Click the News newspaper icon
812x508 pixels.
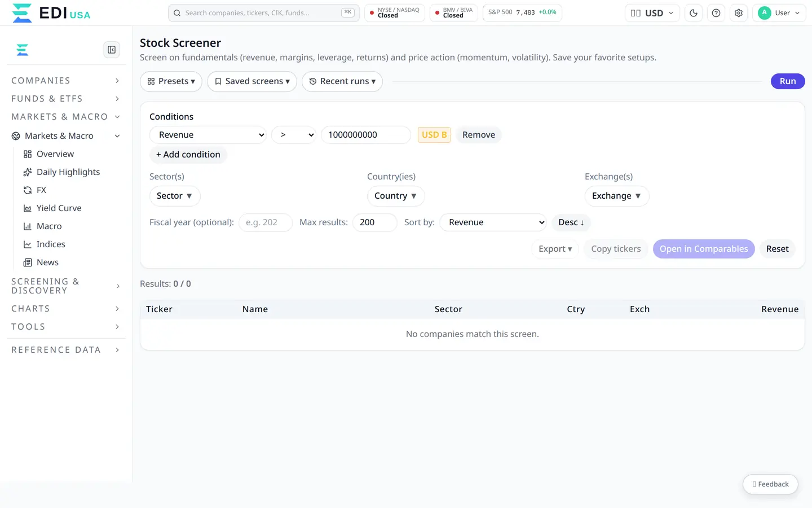pos(27,262)
